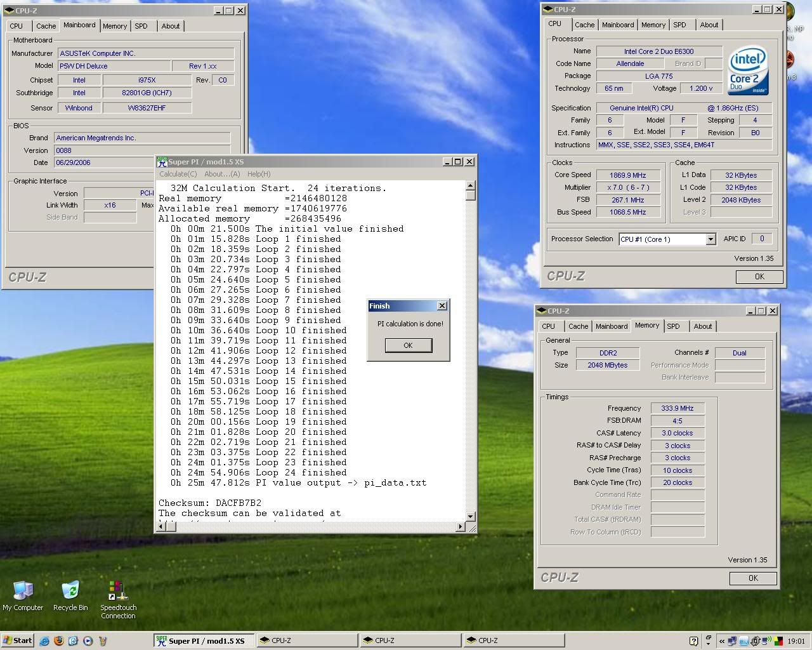Viewport: 812px width, 650px height.
Task: Open My Computer desktop icon
Action: point(23,595)
